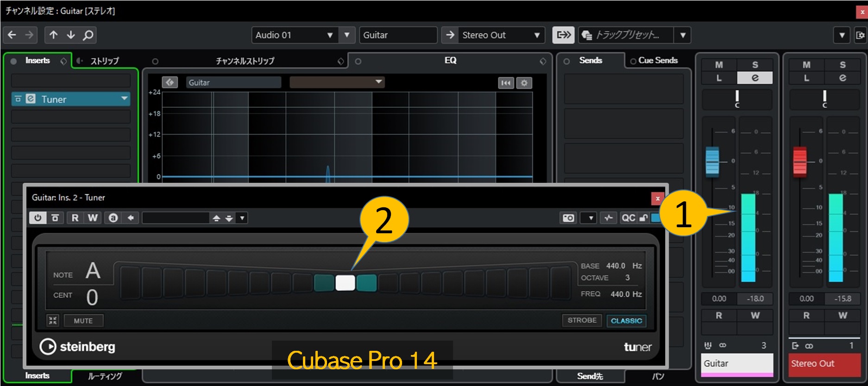Toggle Write automation on Stereo Out channel
The height and width of the screenshot is (386, 868).
pyautogui.click(x=843, y=315)
